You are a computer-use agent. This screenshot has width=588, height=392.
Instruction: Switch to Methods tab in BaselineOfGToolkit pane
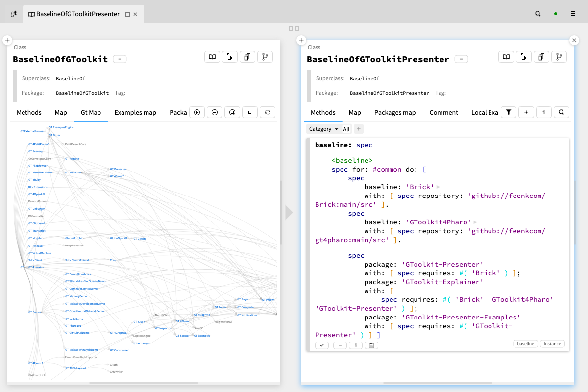pos(29,112)
